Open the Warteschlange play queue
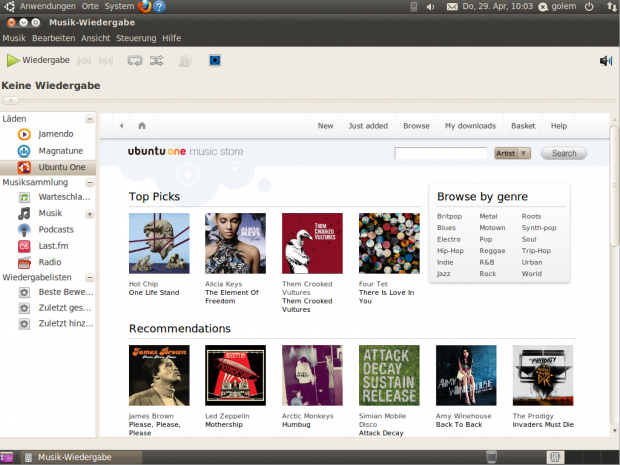Screen dimensions: 620x465 click(48, 197)
